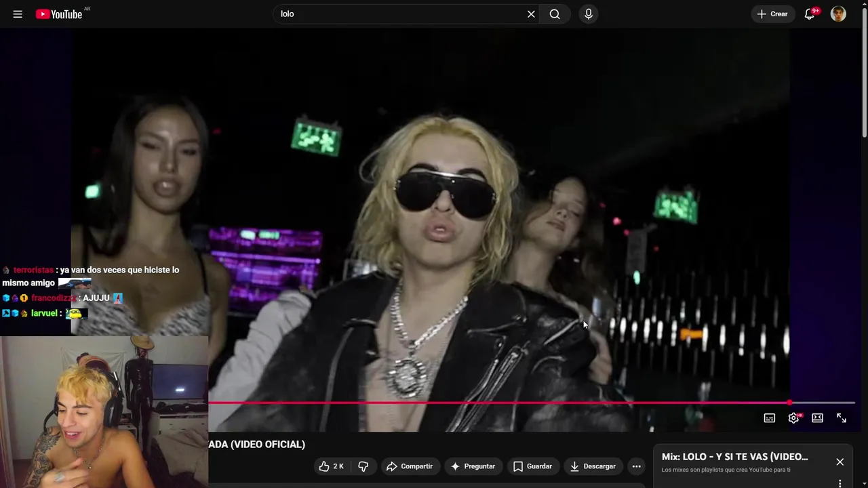868x488 pixels.
Task: Open the YouTube hamburger guide menu
Action: [x=18, y=14]
